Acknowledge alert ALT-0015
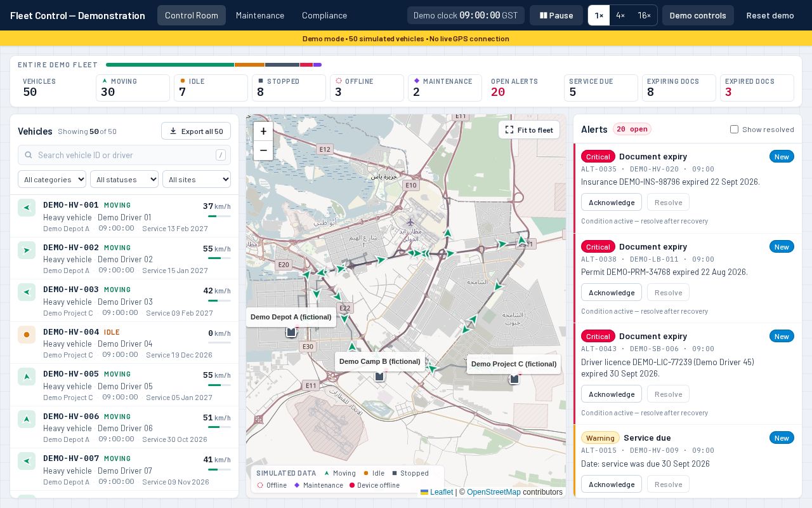Screen dimensions: 812x508 tap(612, 485)
